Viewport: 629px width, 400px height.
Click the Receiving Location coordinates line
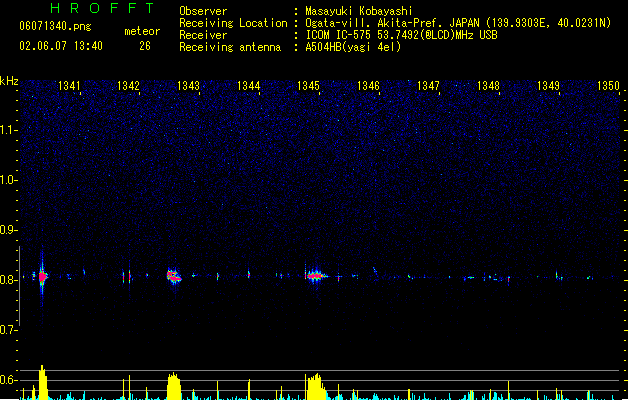pos(458,23)
